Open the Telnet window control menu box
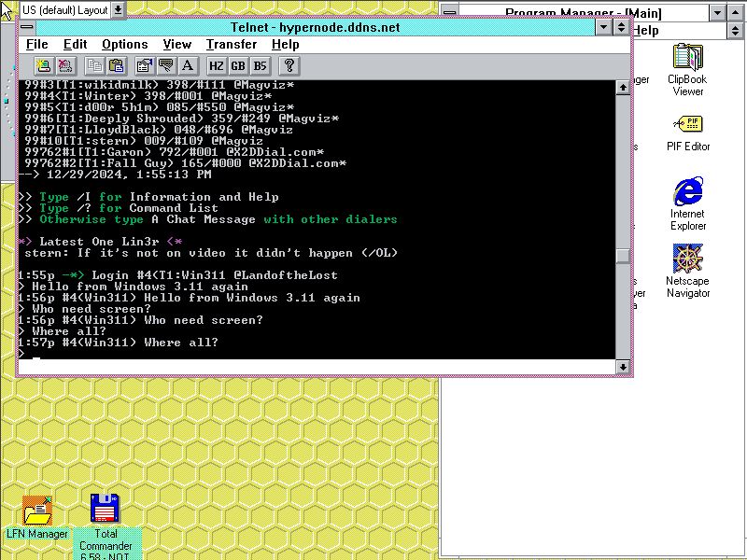 coord(27,28)
